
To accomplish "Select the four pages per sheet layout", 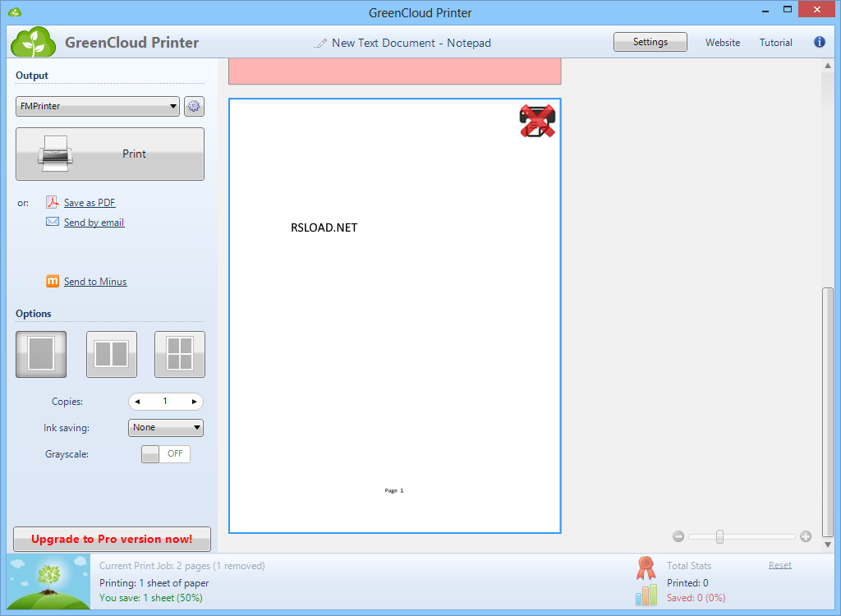I will click(179, 354).
